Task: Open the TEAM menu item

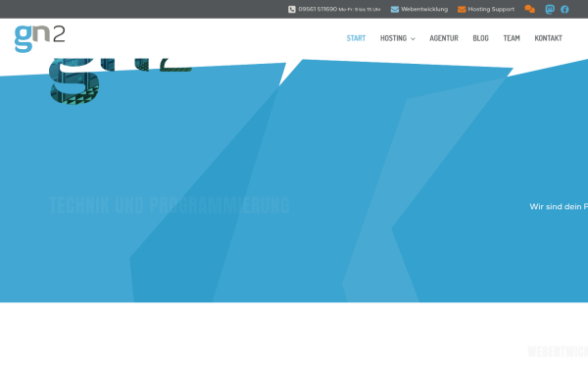Action: coord(512,38)
